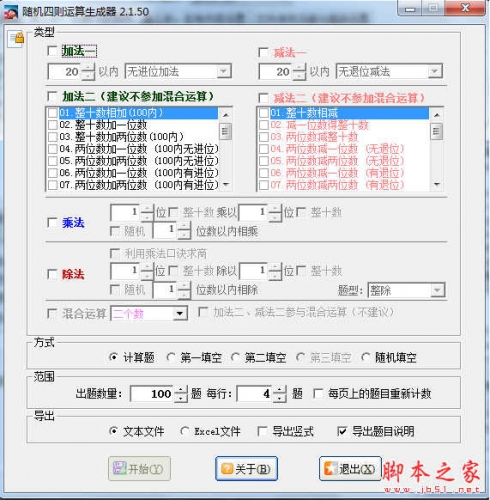Check 01.整十数相加(100内) in 加法二 list
Image resolution: width=490 pixels, height=500 pixels.
pyautogui.click(x=53, y=113)
